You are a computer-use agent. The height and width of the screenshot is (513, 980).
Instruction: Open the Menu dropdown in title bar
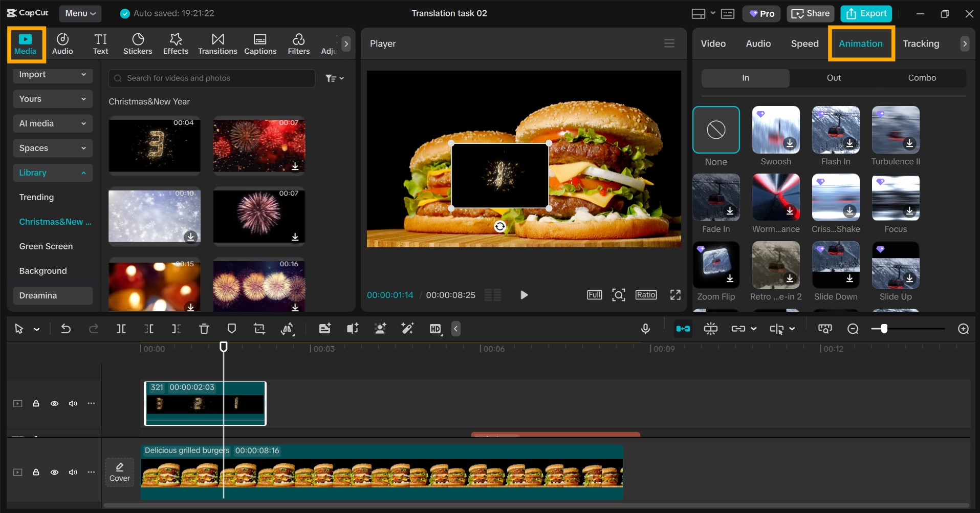tap(80, 13)
